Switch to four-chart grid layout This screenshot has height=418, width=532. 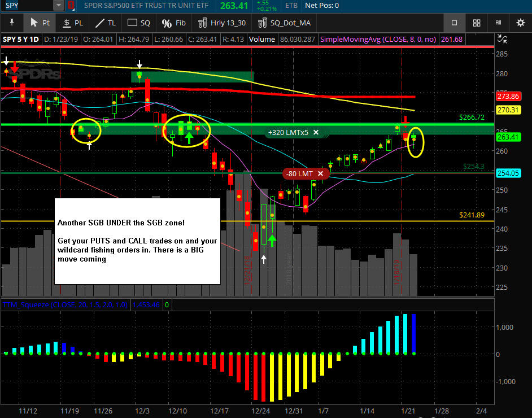477,23
